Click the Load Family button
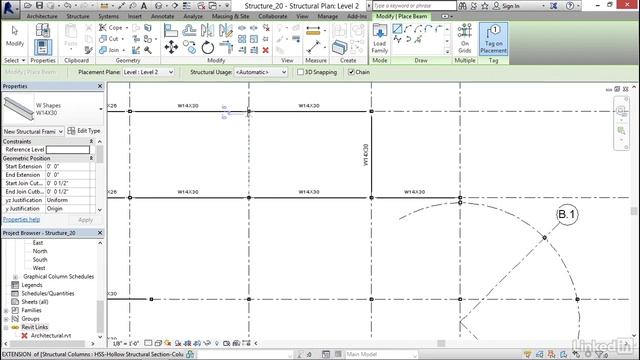The height and width of the screenshot is (360, 640). point(380,38)
